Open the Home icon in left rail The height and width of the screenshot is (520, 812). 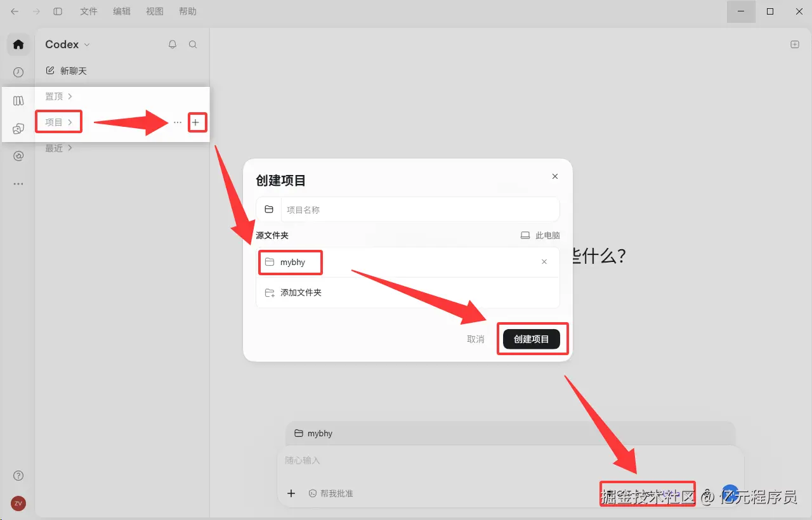pyautogui.click(x=18, y=44)
